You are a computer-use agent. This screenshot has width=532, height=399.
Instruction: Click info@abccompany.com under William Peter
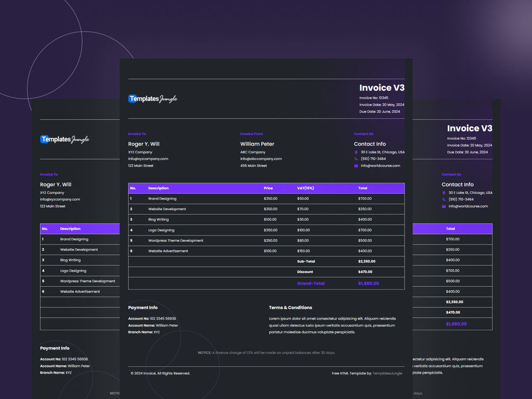(261, 159)
